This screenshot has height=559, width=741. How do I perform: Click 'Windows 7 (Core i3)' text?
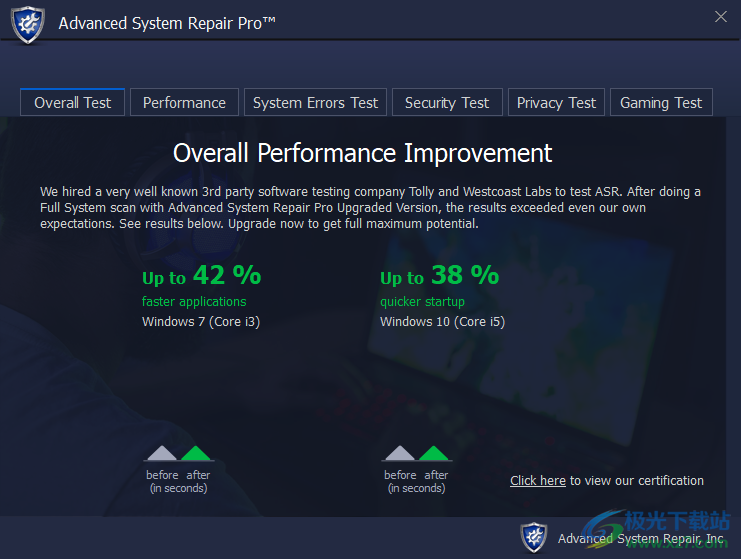[201, 322]
